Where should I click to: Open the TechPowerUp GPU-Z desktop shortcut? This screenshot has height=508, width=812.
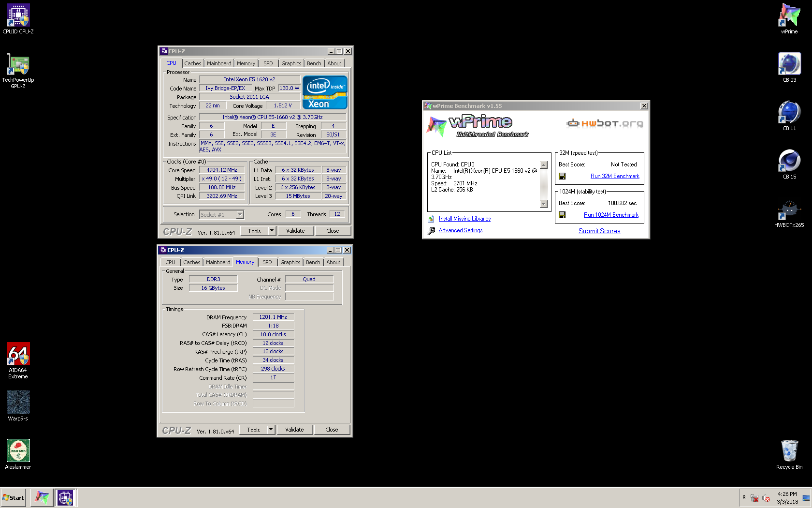(18, 71)
